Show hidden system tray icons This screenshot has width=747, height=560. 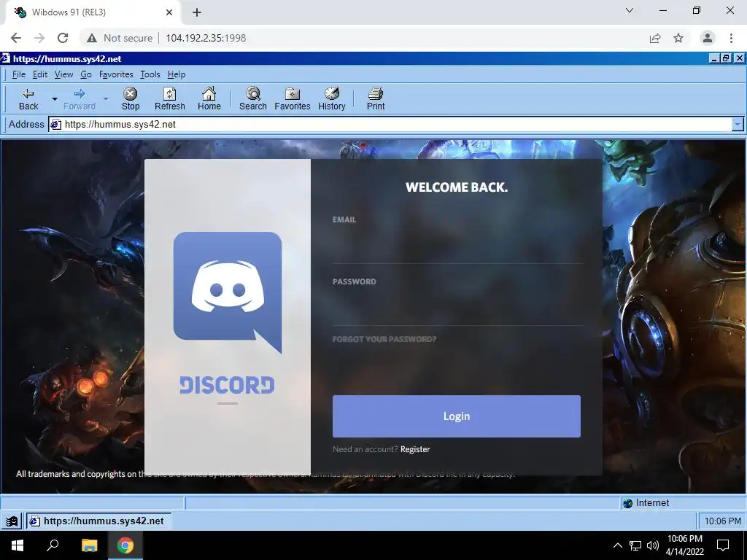coord(617,545)
